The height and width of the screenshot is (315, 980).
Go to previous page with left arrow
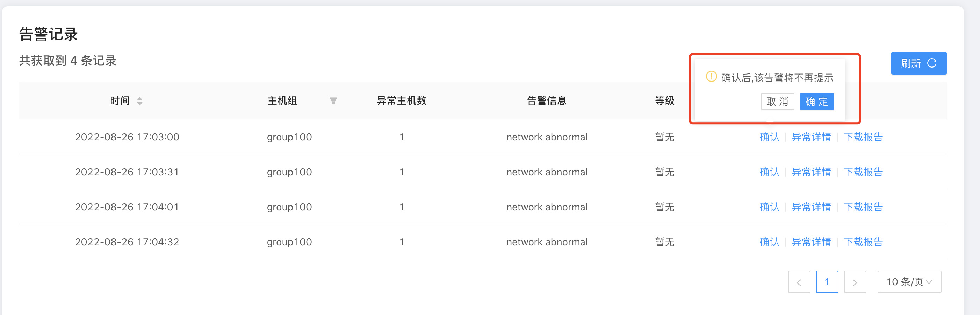pyautogui.click(x=799, y=282)
